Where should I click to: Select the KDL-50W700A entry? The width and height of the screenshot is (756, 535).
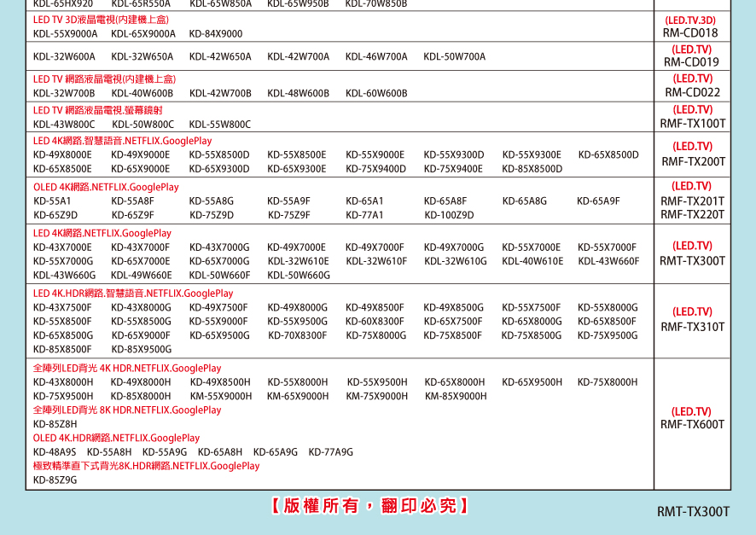coord(455,56)
